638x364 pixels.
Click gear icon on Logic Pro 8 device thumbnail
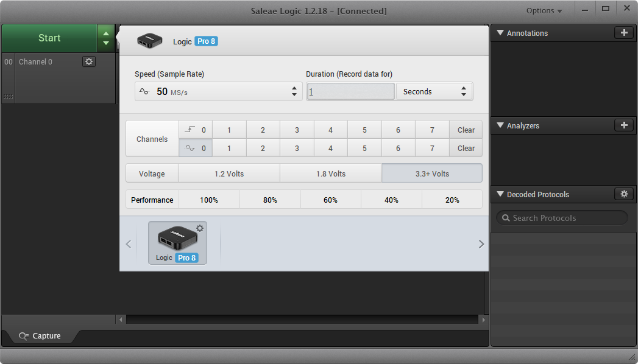[200, 228]
